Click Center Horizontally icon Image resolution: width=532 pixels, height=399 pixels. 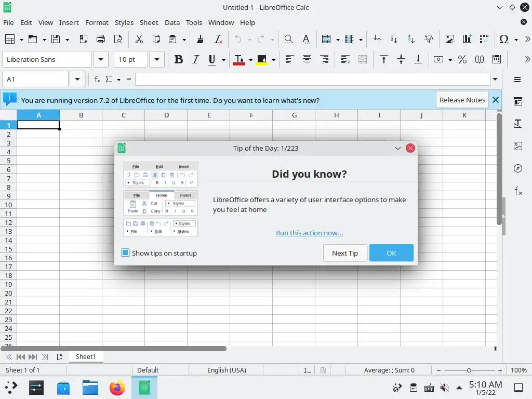(307, 59)
